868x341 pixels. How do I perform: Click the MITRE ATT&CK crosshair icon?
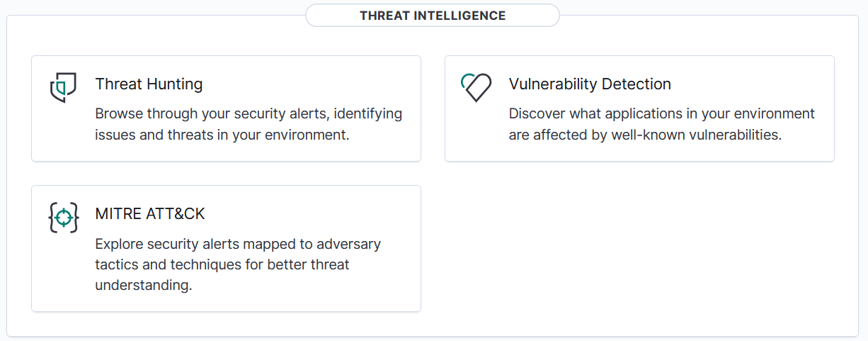click(63, 218)
